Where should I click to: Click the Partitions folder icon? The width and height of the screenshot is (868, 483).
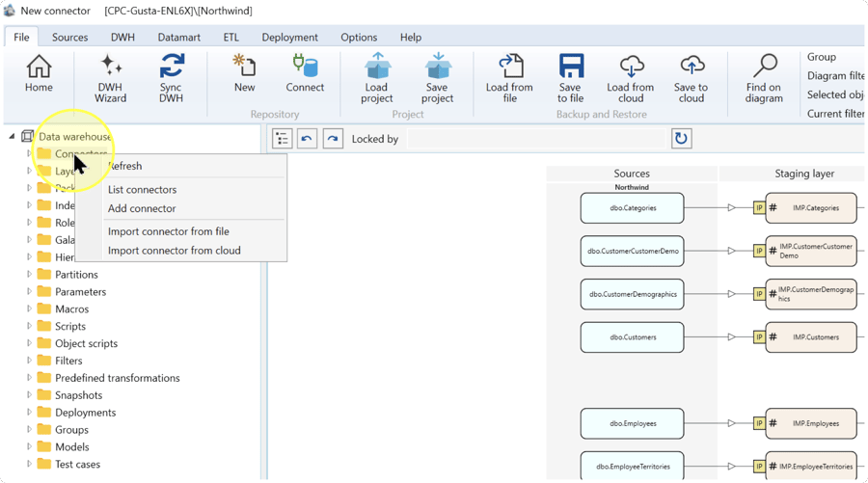pos(43,274)
